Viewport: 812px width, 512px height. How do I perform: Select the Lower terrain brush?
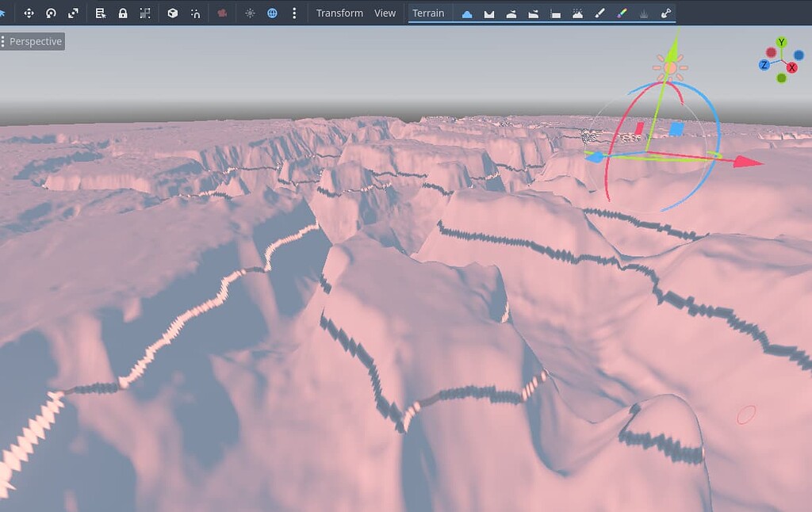tap(488, 13)
